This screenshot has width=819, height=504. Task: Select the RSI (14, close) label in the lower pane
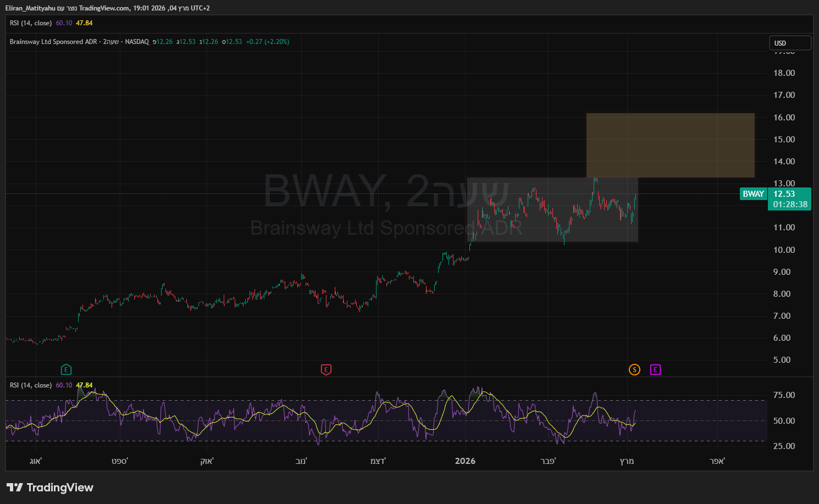click(x=31, y=385)
